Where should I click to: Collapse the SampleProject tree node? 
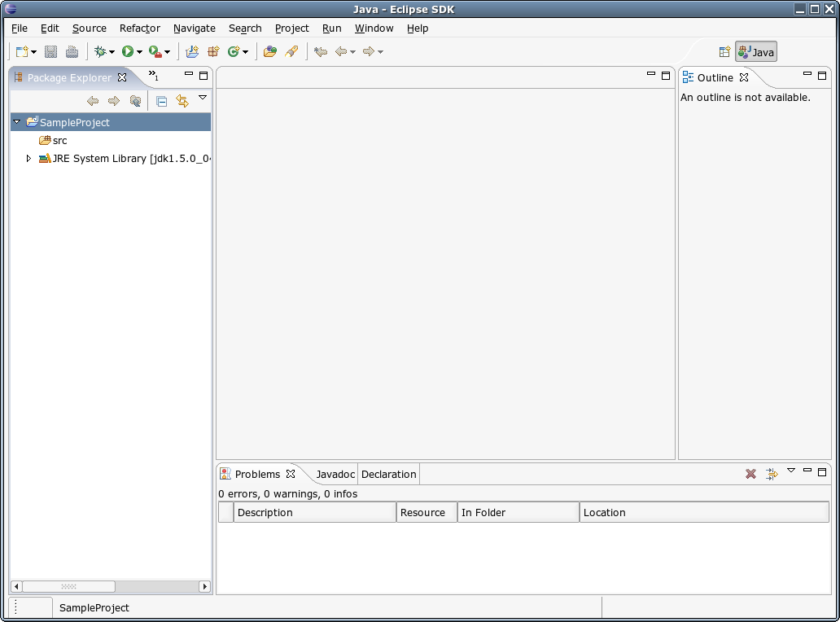click(17, 122)
